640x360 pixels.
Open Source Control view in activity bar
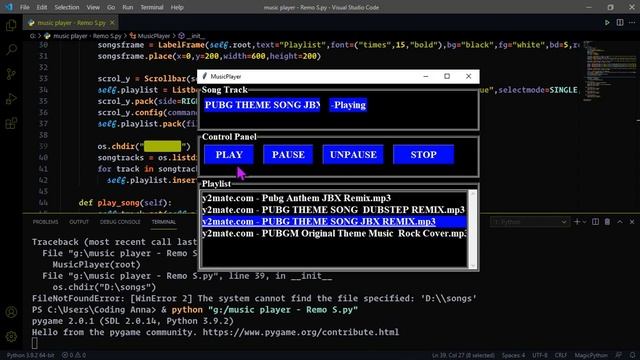click(x=11, y=74)
